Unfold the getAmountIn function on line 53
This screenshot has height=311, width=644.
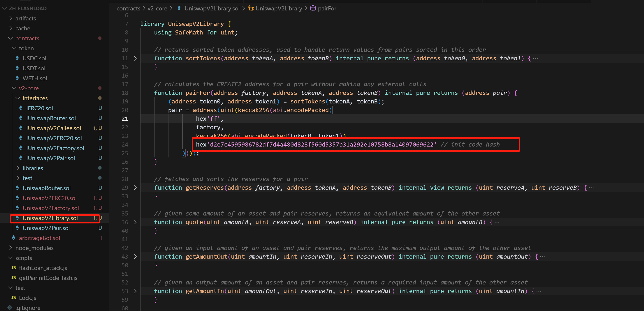[x=135, y=291]
